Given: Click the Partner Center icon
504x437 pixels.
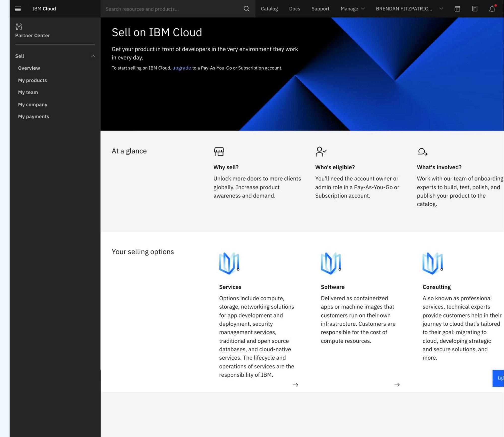Looking at the screenshot, I should click(x=19, y=26).
